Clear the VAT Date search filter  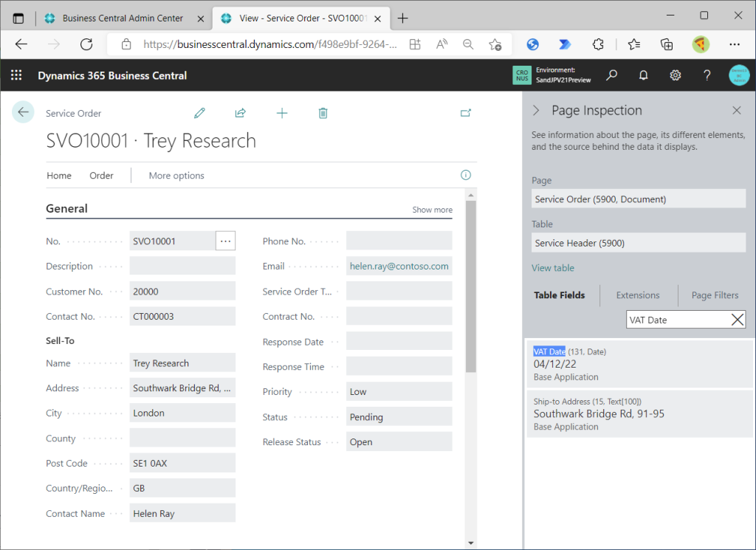738,320
